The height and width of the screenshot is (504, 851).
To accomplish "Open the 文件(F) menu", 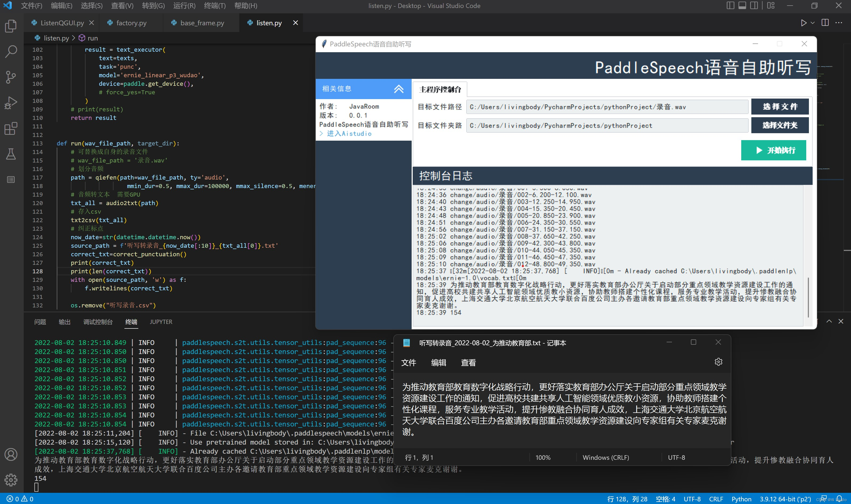I will (x=32, y=6).
